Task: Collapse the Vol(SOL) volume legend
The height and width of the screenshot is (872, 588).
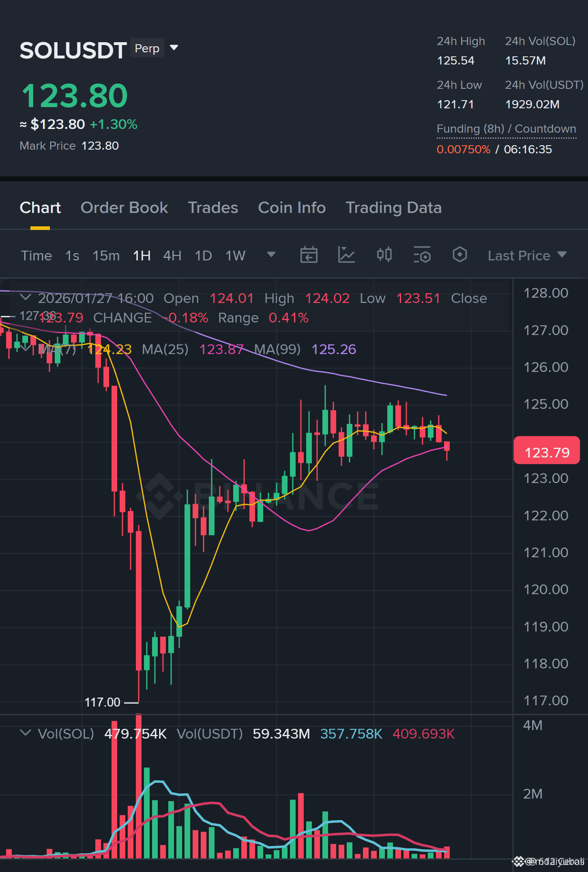Action: [26, 733]
